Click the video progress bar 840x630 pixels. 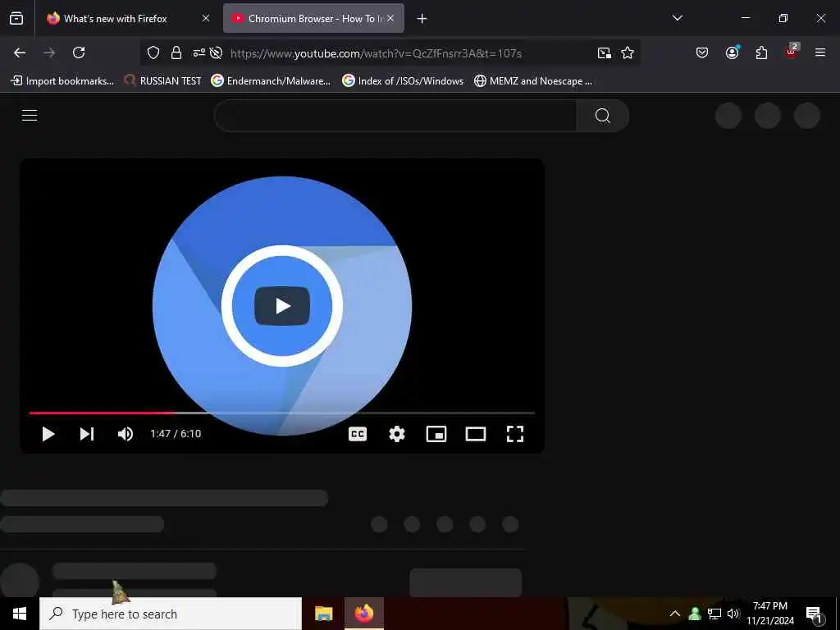[x=282, y=413]
